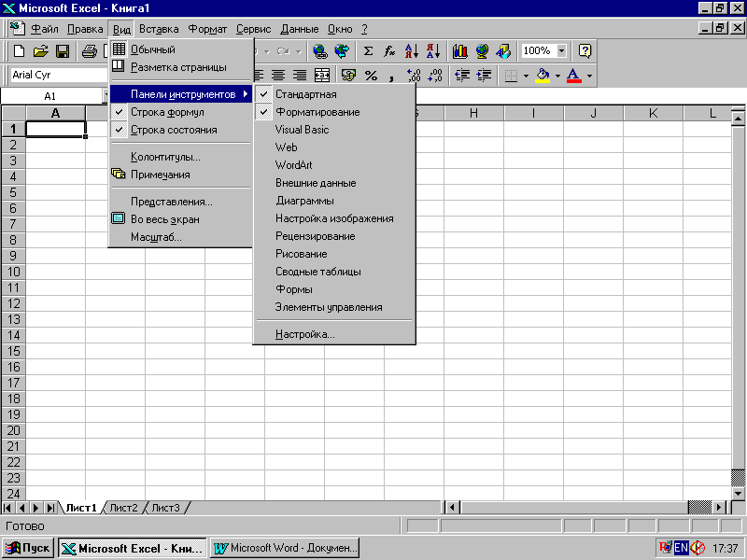
Task: Click the Name Box showing A1
Action: pyautogui.click(x=50, y=96)
